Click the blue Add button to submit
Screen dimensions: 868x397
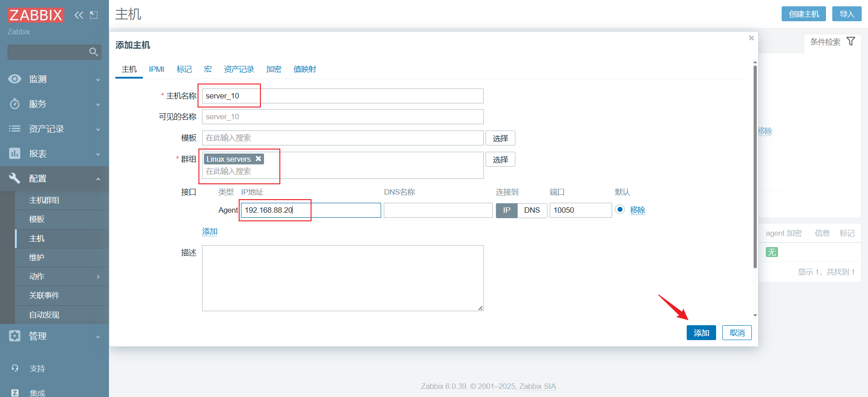[x=701, y=333]
